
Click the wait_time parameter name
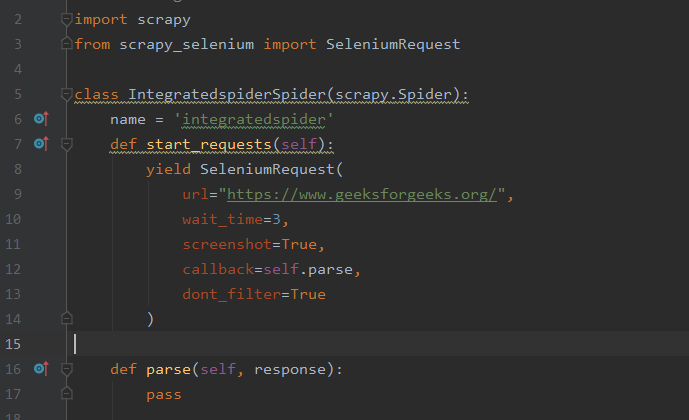(x=222, y=219)
